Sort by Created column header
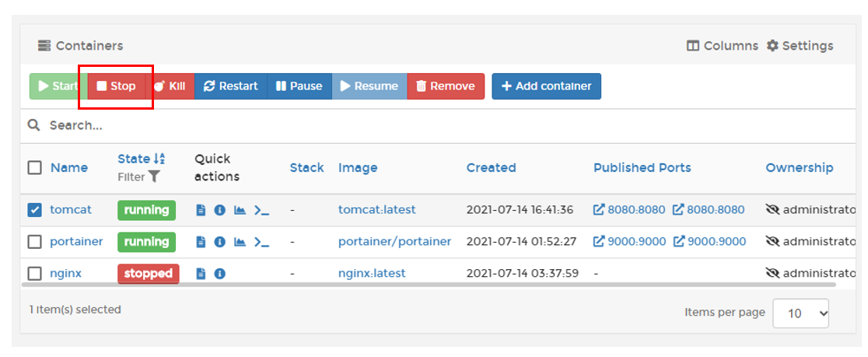 pos(491,168)
